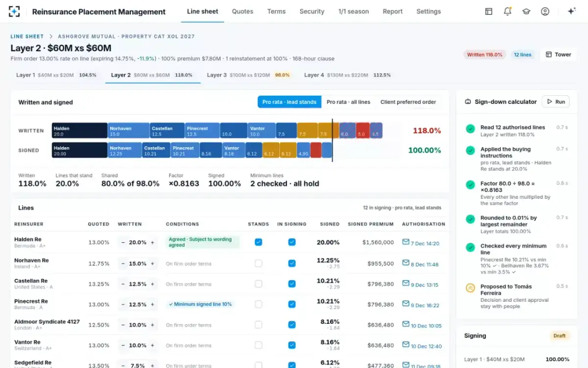Launch the sparkle assistant icon
The image size is (588, 368).
pyautogui.click(x=571, y=11)
